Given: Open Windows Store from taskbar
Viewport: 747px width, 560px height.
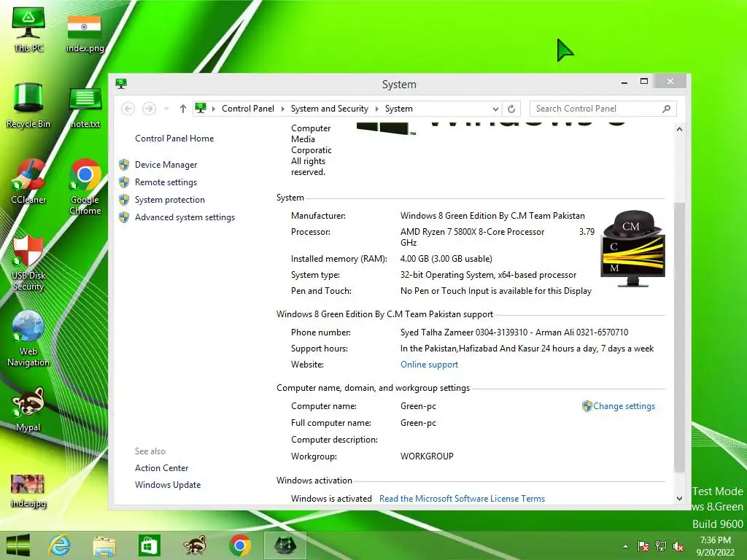Looking at the screenshot, I should (149, 545).
